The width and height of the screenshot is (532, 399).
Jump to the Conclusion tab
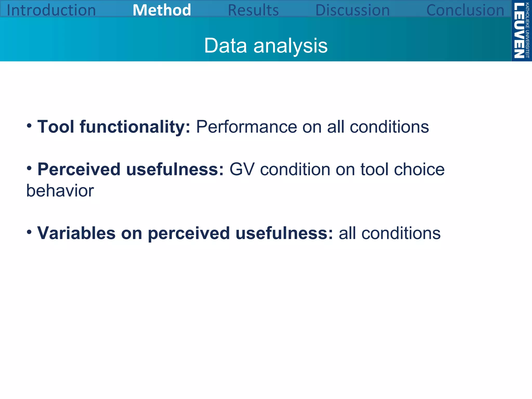pos(465,10)
